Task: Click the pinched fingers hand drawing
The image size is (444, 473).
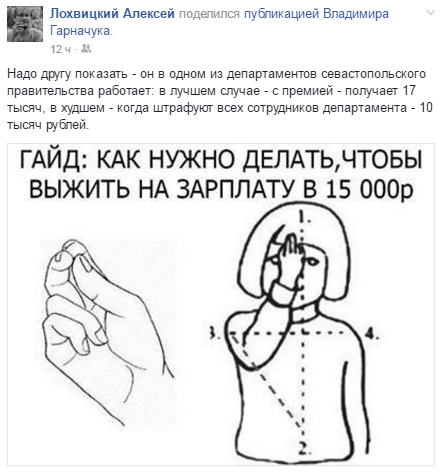Action: (106, 333)
